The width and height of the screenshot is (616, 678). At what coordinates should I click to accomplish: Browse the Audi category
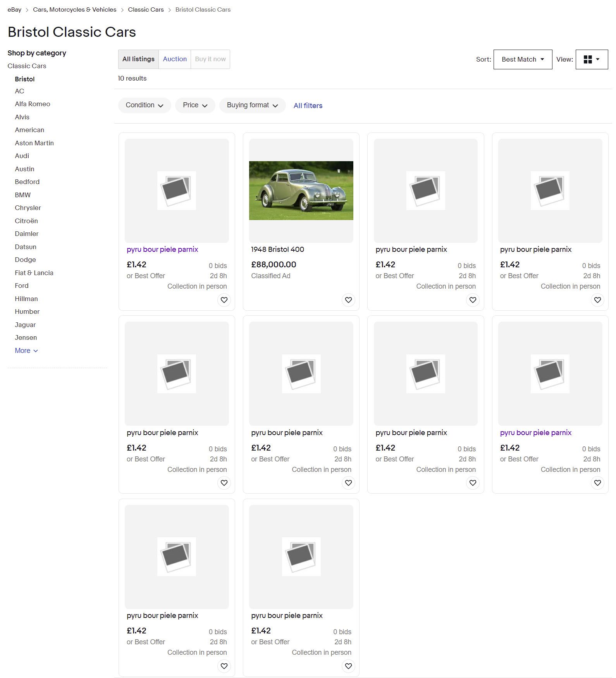coord(22,156)
